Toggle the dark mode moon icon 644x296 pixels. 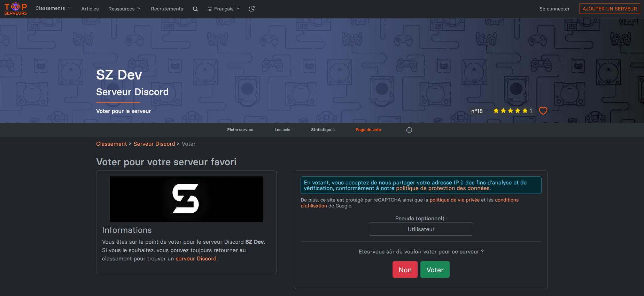(252, 9)
